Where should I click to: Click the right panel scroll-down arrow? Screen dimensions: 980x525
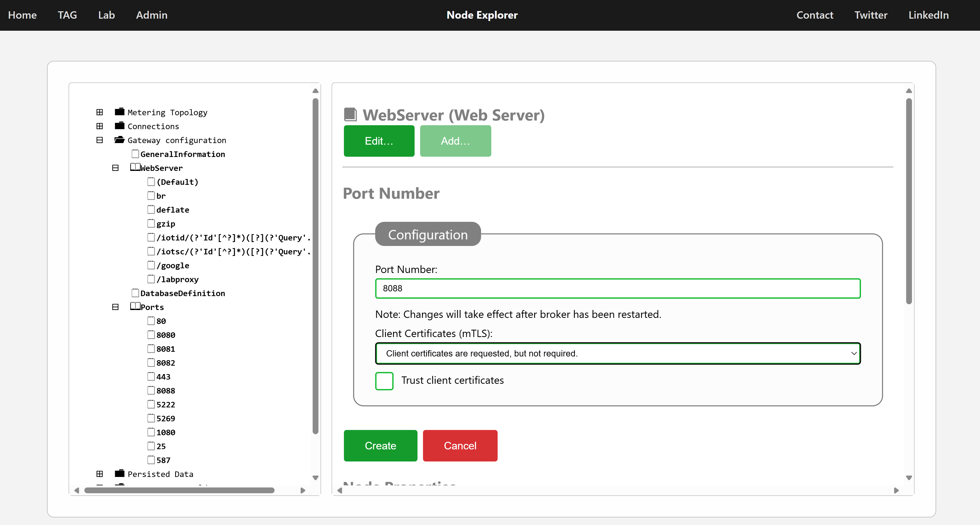coord(909,478)
